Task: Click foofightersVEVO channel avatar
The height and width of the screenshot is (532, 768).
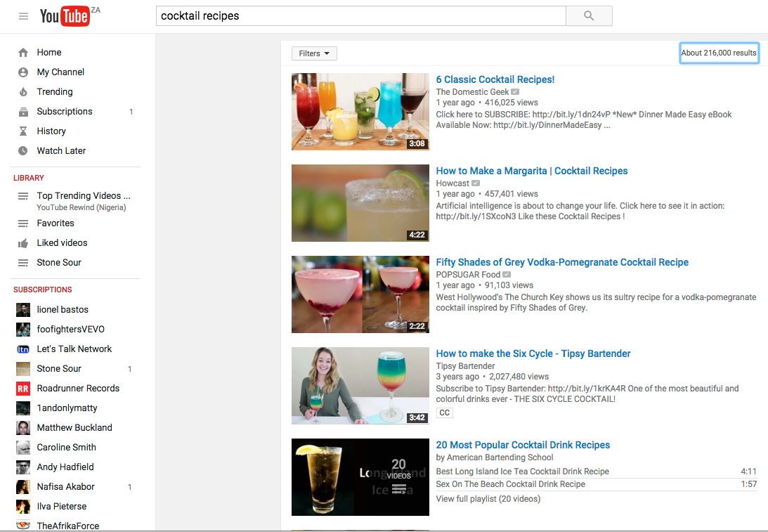Action: tap(23, 329)
